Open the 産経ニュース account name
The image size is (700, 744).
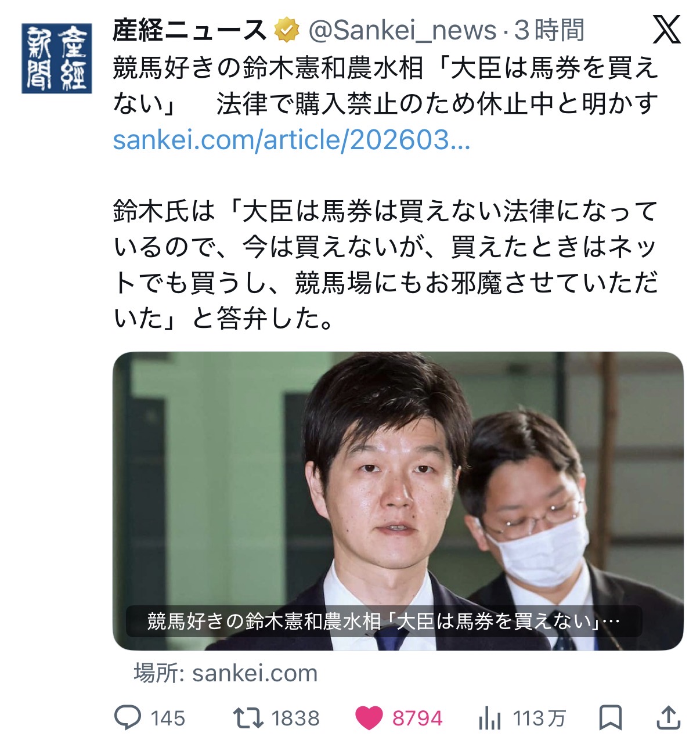point(190,30)
